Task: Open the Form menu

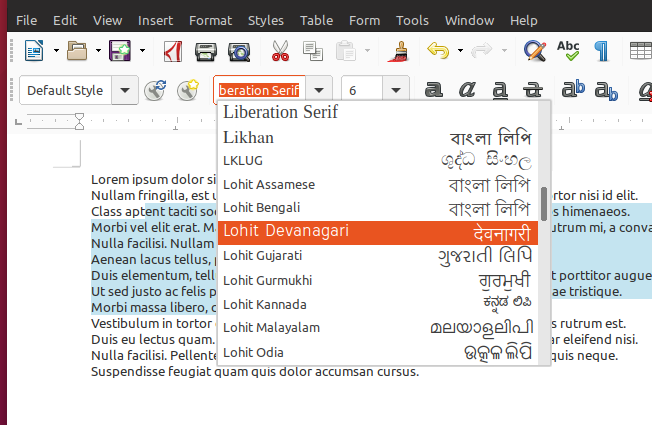Action: click(365, 20)
